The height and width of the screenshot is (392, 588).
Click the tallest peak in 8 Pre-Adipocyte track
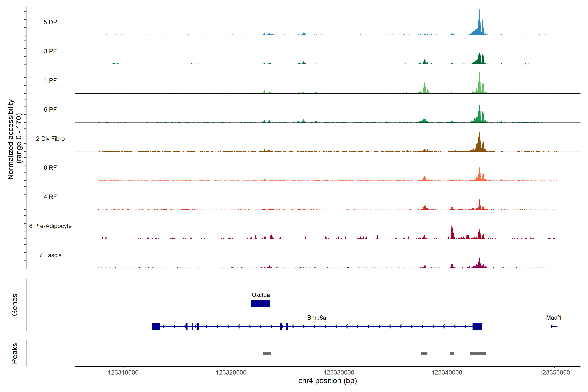pos(452,231)
